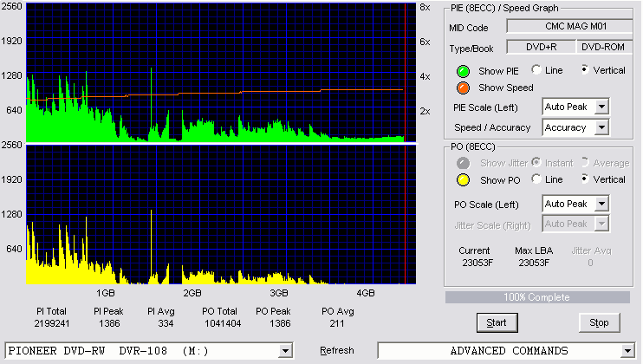643x364 pixels.
Task: Select the Instant jitter radio option
Action: 536,162
